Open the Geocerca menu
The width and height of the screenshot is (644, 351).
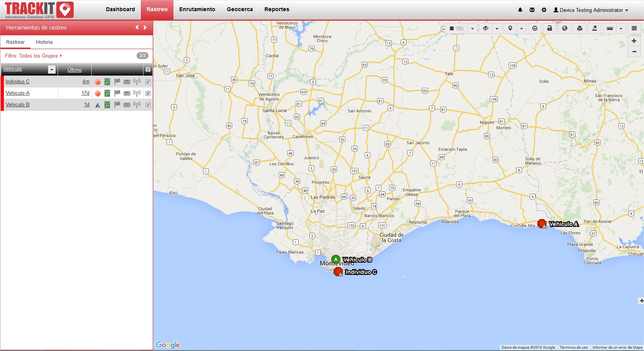(x=239, y=10)
